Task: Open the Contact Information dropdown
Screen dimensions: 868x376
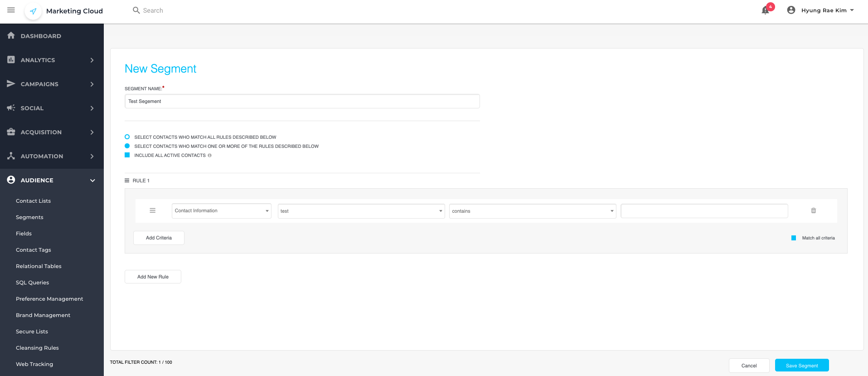Action: click(221, 211)
